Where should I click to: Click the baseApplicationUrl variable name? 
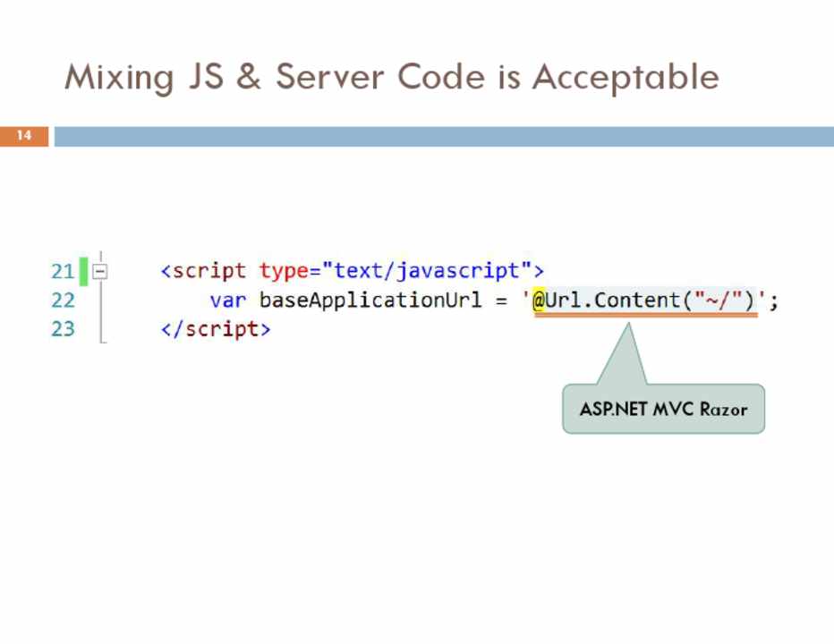click(x=370, y=300)
